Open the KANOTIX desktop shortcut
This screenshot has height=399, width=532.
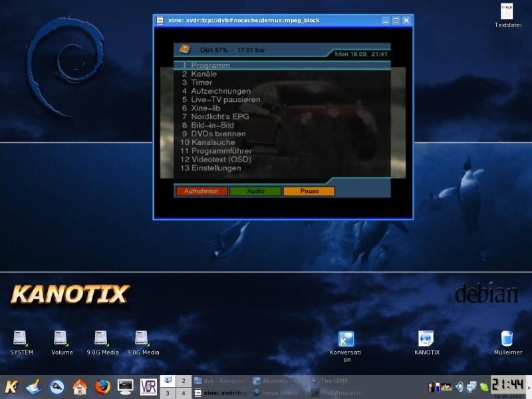click(426, 339)
